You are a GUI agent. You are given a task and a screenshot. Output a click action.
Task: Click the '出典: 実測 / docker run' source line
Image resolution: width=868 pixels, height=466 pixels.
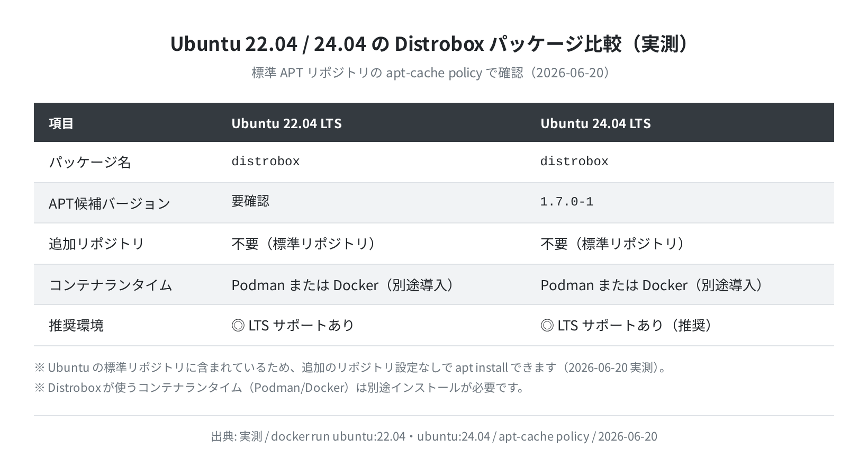tap(434, 436)
